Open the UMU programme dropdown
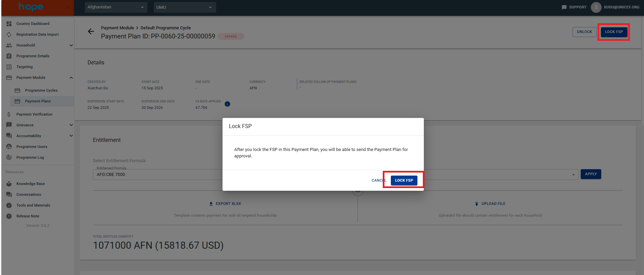The image size is (644, 275). [x=184, y=7]
